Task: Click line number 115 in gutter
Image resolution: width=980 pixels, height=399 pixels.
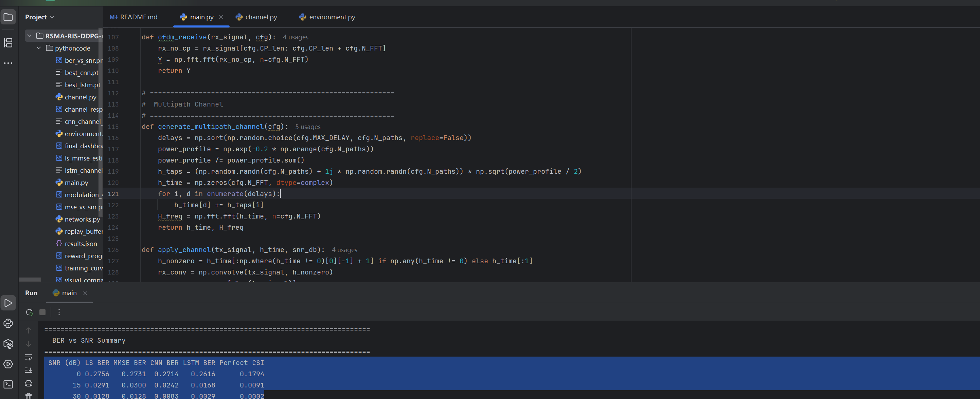Action: click(x=113, y=127)
